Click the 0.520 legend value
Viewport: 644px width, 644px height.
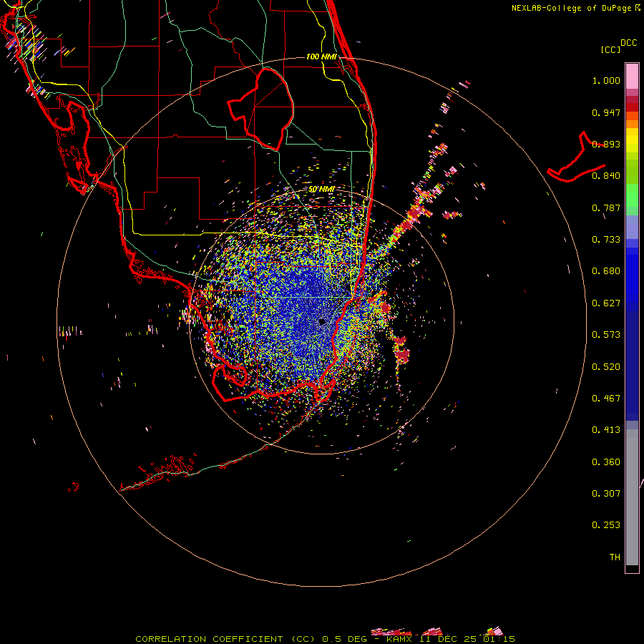pos(606,367)
